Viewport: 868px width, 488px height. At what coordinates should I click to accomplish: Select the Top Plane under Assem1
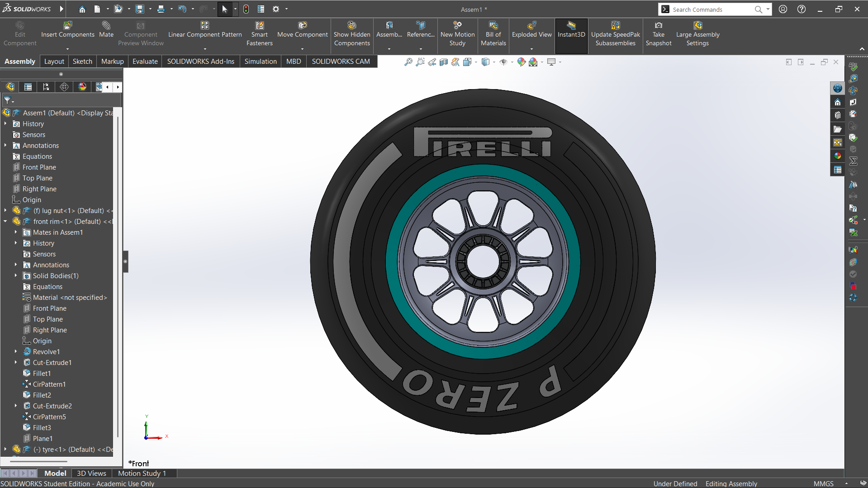pyautogui.click(x=38, y=178)
